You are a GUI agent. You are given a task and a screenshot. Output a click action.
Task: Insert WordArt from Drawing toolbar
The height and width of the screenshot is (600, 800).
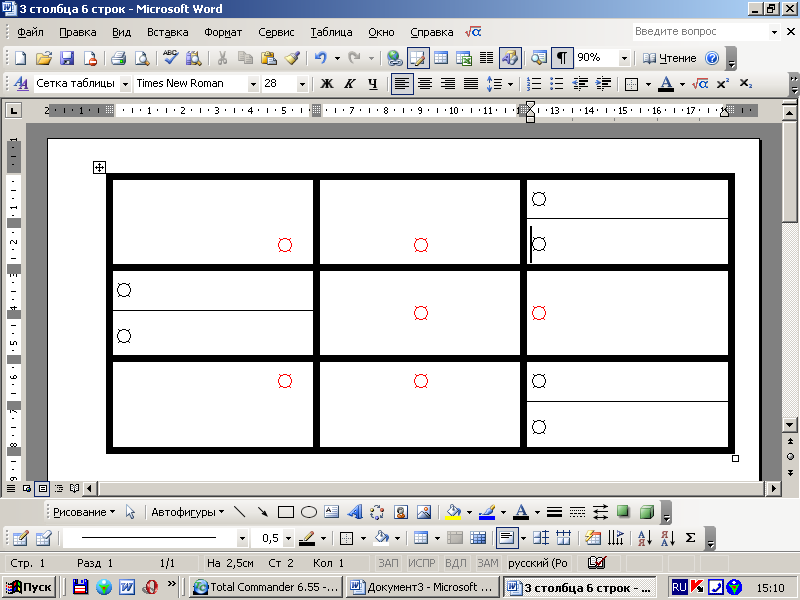[355, 512]
